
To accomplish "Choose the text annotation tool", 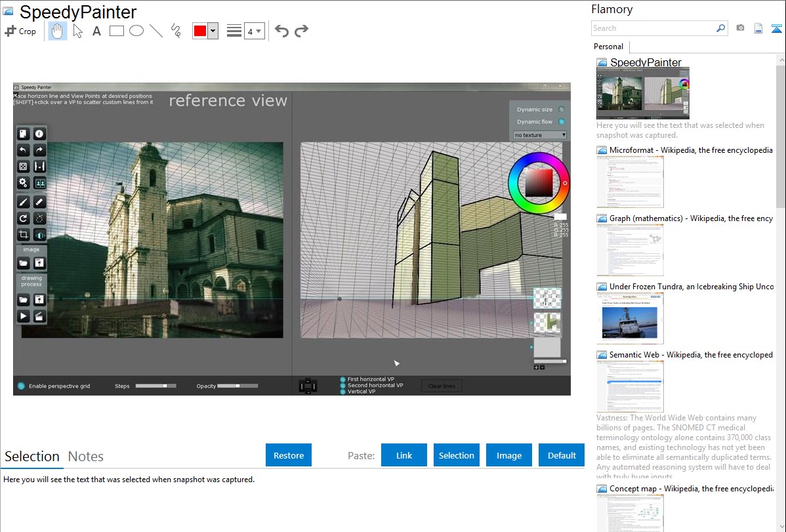I will 96,31.
